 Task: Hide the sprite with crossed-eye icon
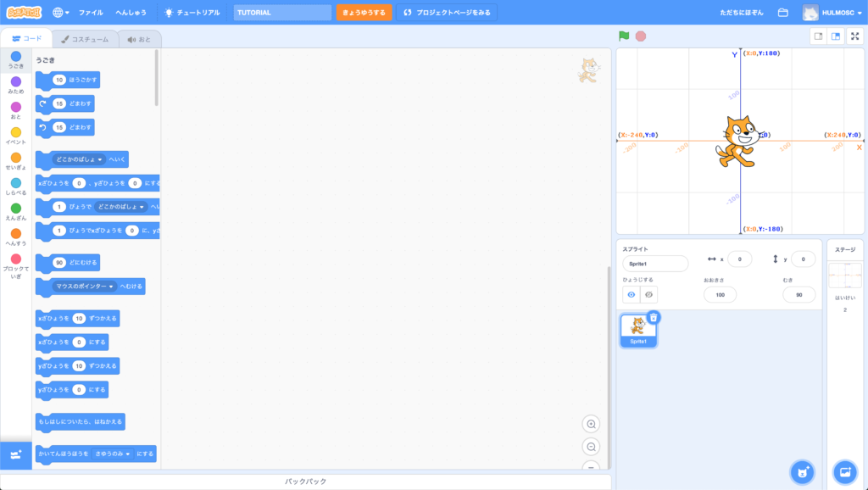coord(649,294)
